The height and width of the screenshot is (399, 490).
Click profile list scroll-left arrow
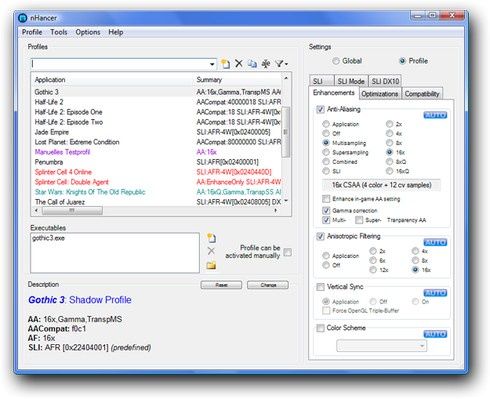pyautogui.click(x=36, y=211)
